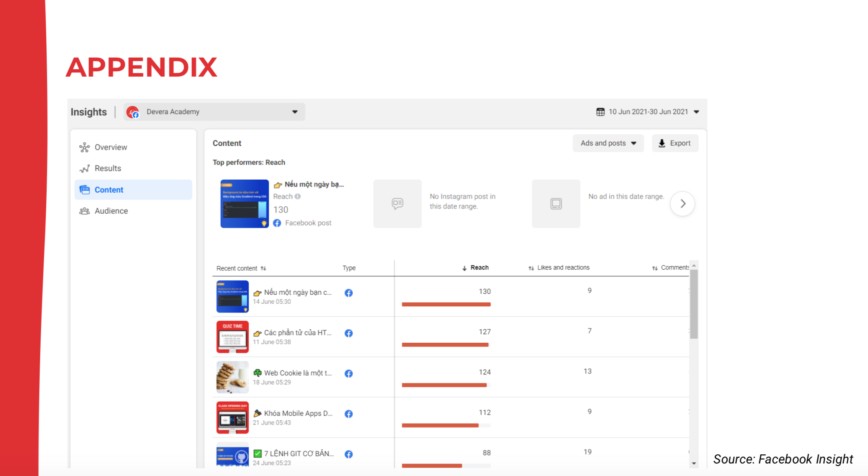Show next top performers with arrow
868x476 pixels.
click(682, 203)
